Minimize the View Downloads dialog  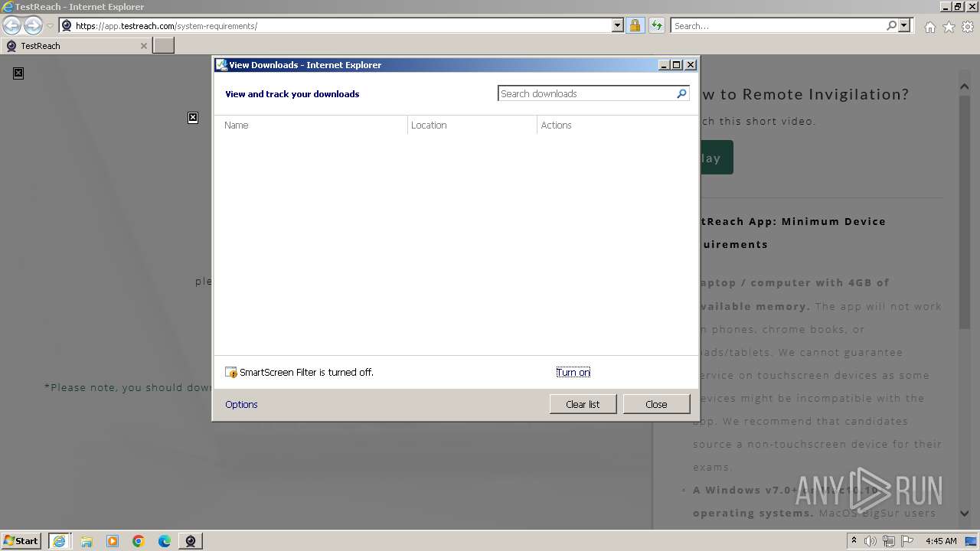tap(665, 65)
